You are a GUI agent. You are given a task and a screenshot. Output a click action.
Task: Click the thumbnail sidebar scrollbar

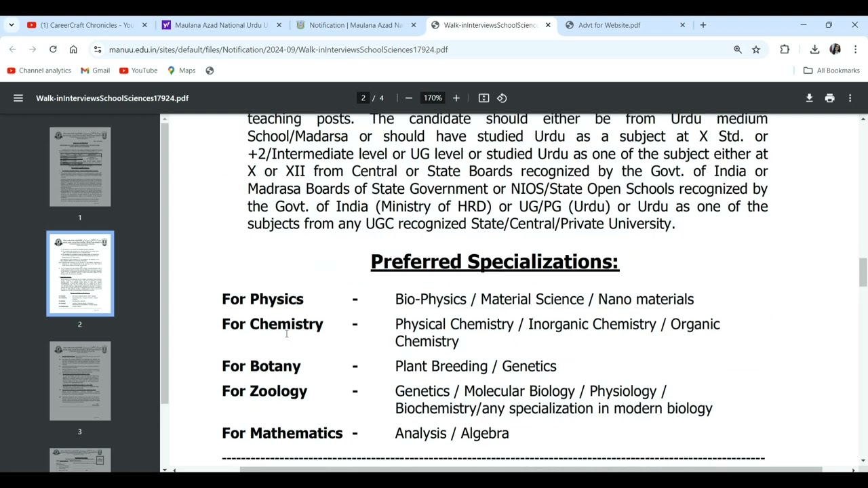pyautogui.click(x=164, y=264)
